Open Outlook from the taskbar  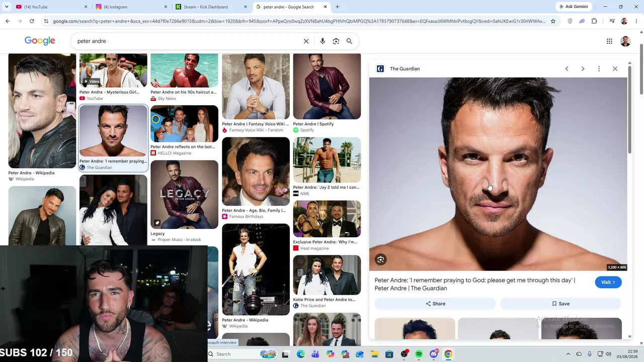tap(360, 354)
